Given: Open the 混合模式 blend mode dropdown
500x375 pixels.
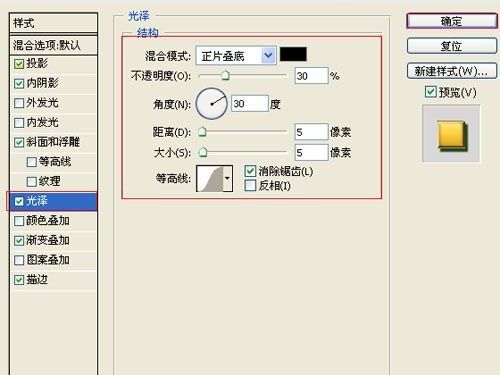Looking at the screenshot, I should [236, 55].
